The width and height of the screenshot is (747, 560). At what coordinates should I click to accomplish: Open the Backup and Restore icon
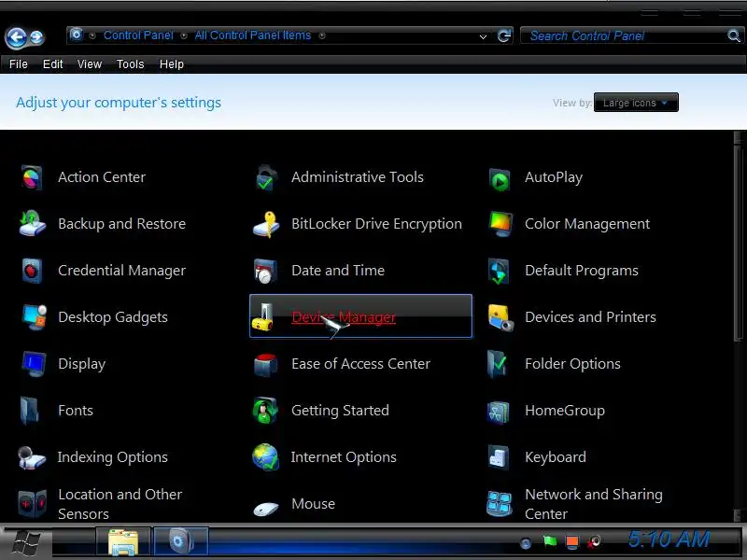point(33,224)
